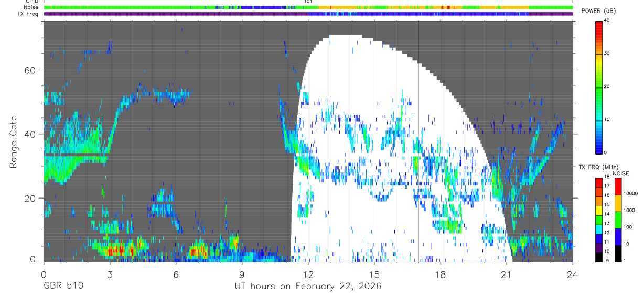Viewport: 644px width, 297px height.
Task: Select blue segment of NOISE scale
Action: point(618,237)
